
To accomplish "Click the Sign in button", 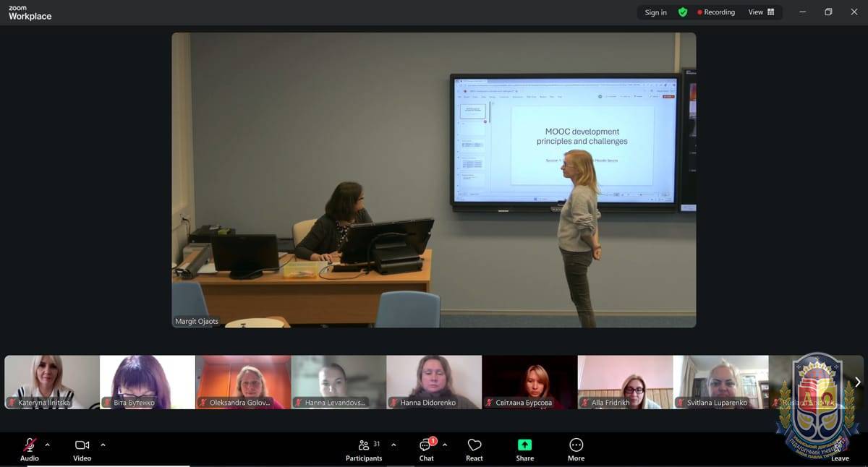I will point(655,12).
